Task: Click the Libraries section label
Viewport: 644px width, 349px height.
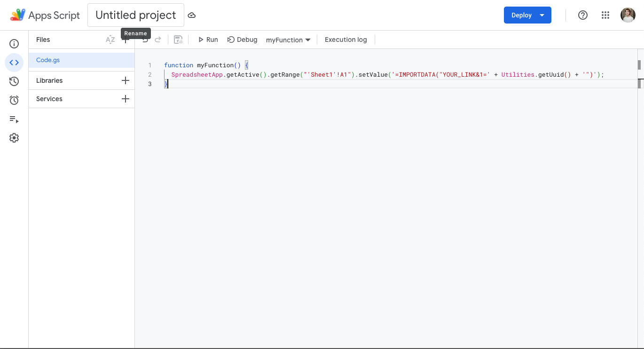Action: click(x=49, y=80)
